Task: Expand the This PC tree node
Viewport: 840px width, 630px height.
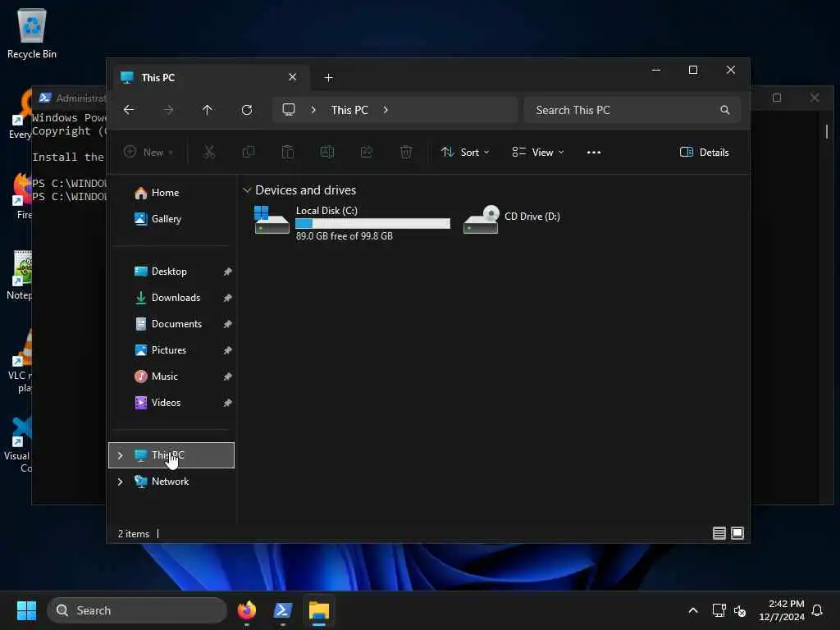Action: pyautogui.click(x=120, y=455)
